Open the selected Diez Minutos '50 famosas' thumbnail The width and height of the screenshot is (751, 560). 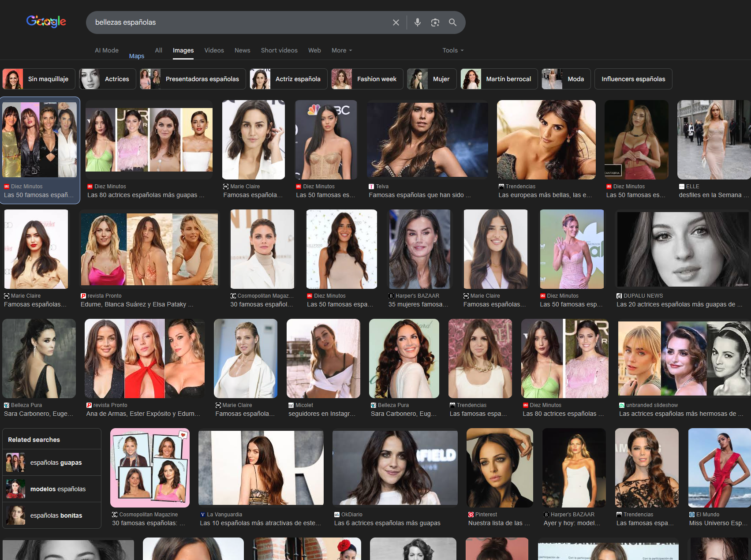(x=40, y=139)
